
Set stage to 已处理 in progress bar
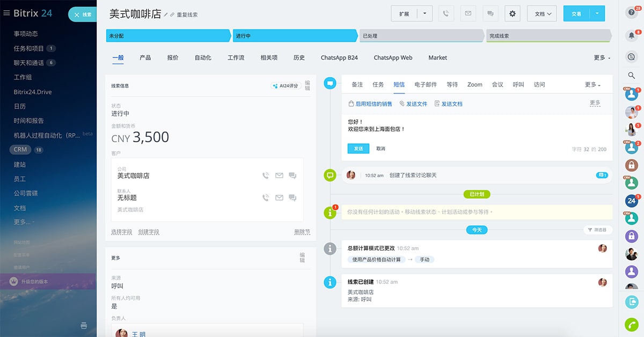(x=422, y=36)
